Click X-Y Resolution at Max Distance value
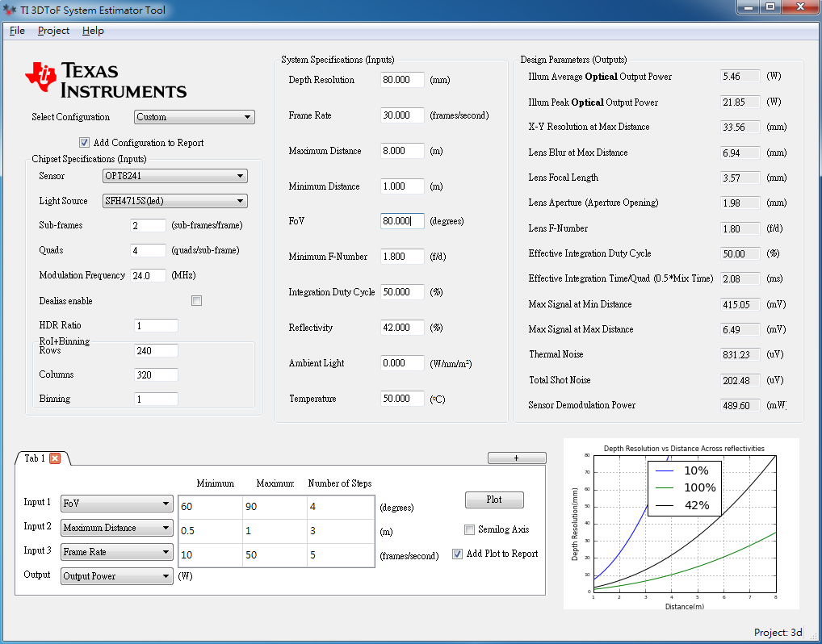Image resolution: width=822 pixels, height=644 pixels. tap(740, 128)
